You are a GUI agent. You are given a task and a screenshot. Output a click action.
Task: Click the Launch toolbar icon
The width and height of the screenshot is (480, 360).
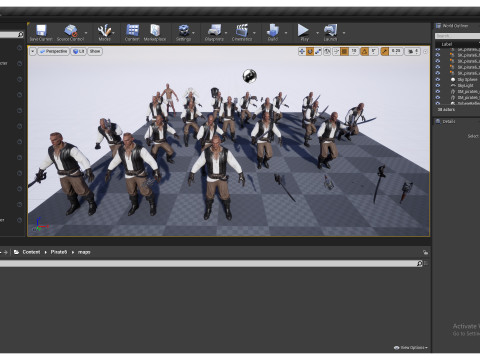[x=330, y=33]
